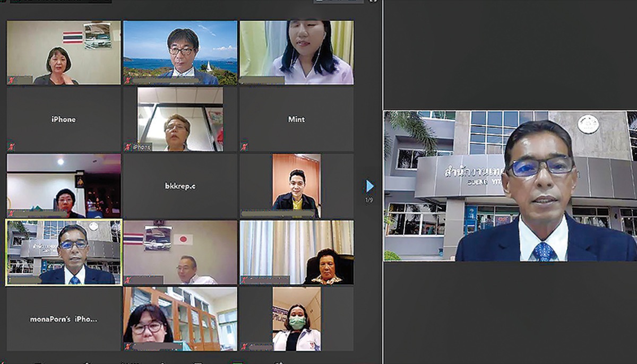Select the ocean-background participant tile
The width and height of the screenshot is (637, 364).
(180, 53)
